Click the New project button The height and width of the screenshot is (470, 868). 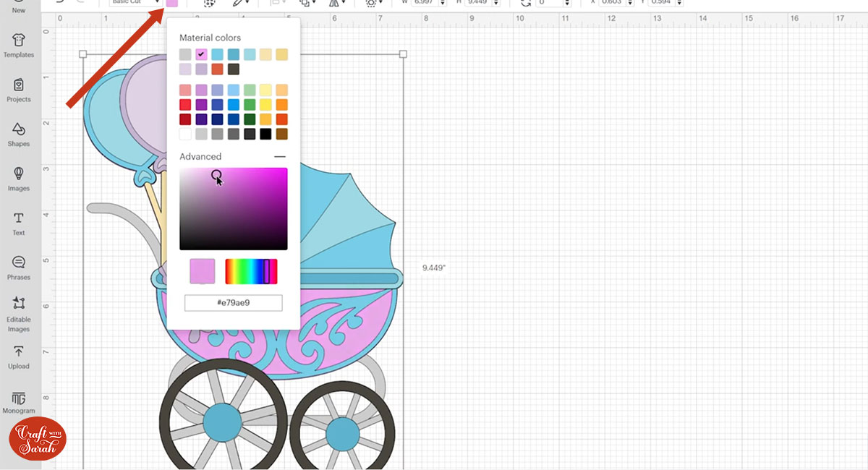(19, 8)
